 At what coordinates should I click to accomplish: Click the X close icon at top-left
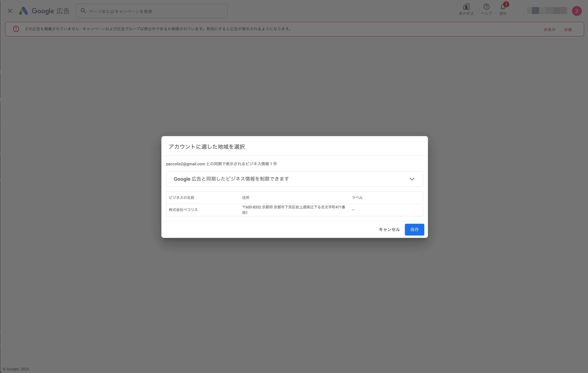click(x=10, y=11)
